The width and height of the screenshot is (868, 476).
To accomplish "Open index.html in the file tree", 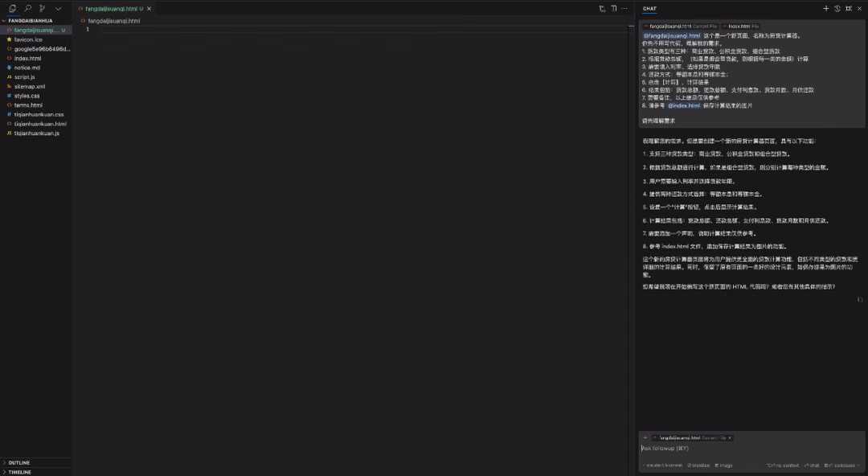I will point(27,58).
